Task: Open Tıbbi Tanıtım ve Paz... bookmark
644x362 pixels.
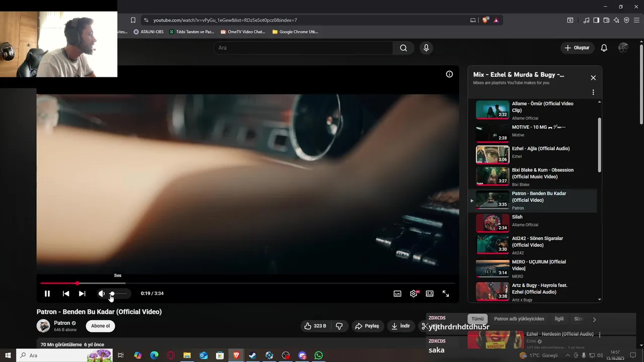Action: [x=192, y=32]
